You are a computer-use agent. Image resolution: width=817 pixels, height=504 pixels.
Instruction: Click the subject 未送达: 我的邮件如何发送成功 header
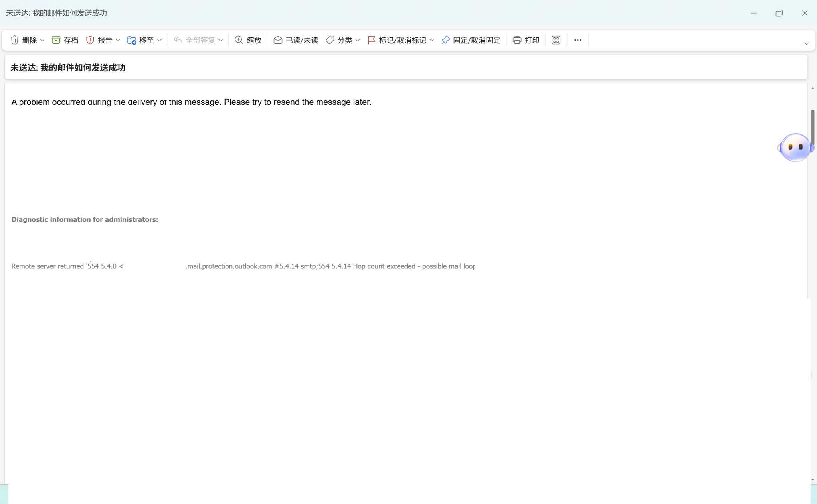(68, 68)
